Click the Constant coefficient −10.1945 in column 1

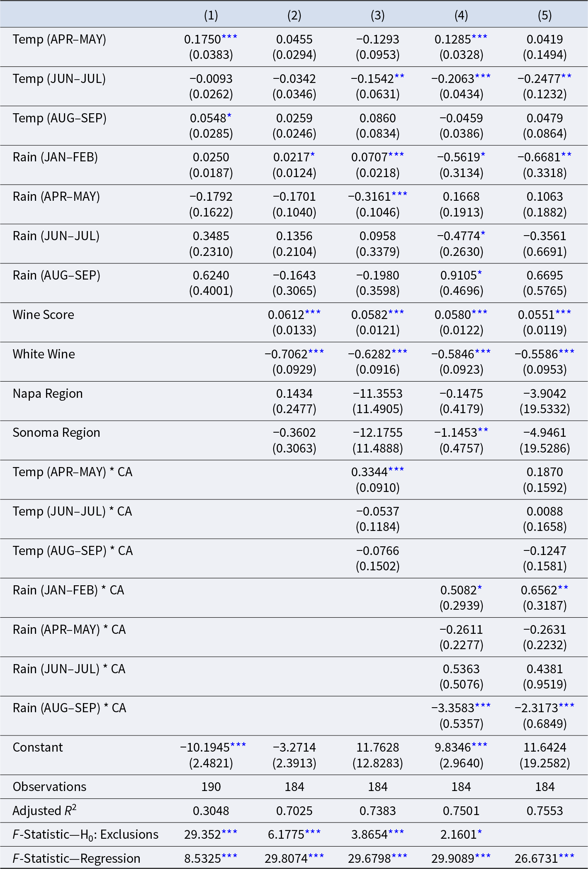pos(205,747)
